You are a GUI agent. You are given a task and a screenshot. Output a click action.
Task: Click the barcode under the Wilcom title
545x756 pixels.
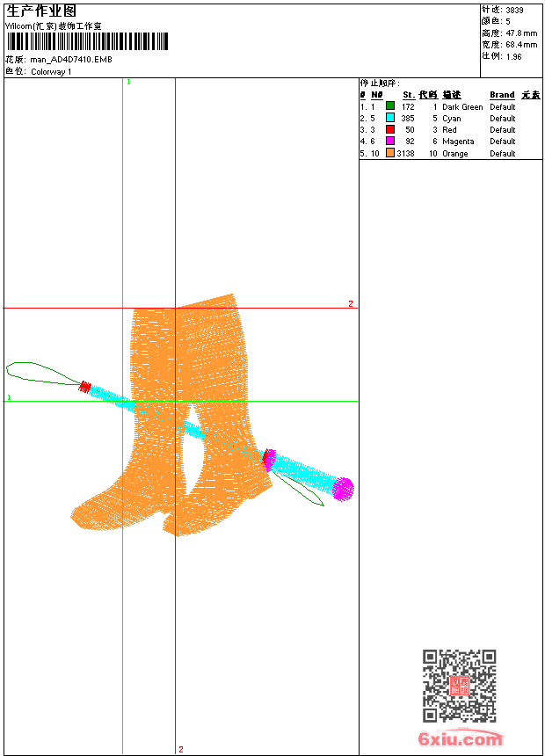coord(87,42)
